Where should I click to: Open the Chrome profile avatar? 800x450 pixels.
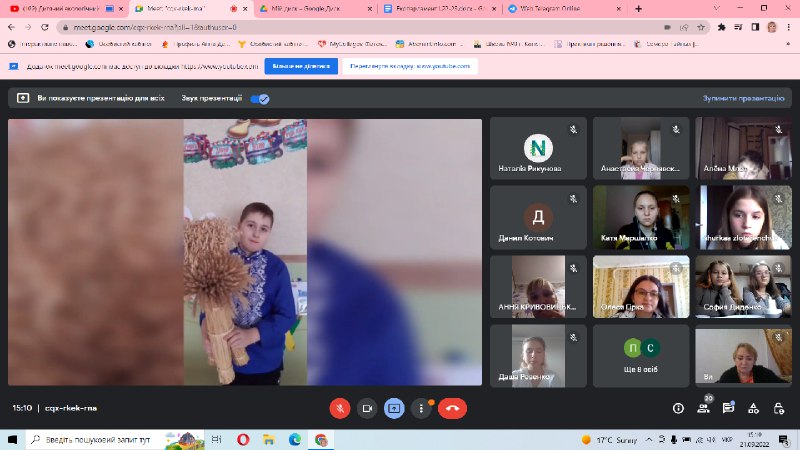(x=772, y=27)
